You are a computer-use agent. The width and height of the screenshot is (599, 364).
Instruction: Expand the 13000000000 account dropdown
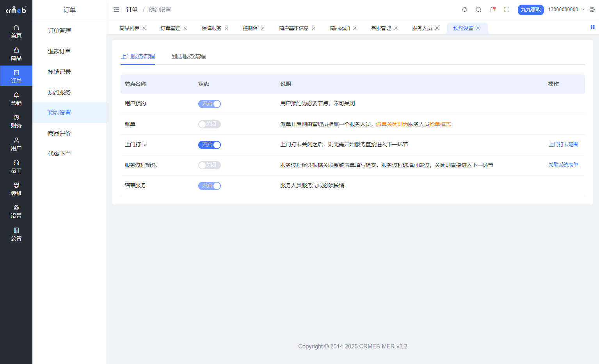pos(566,9)
